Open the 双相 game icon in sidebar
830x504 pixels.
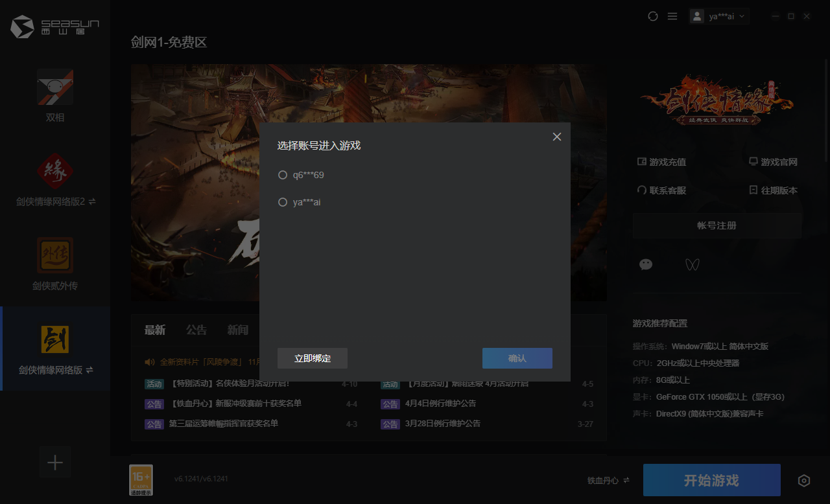pyautogui.click(x=55, y=87)
